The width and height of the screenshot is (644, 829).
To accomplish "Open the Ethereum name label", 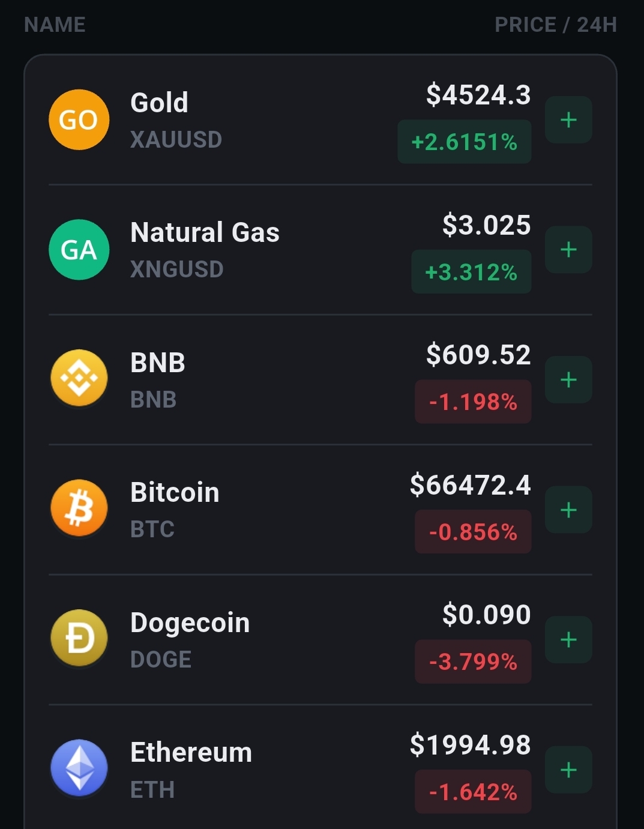I will (x=191, y=752).
